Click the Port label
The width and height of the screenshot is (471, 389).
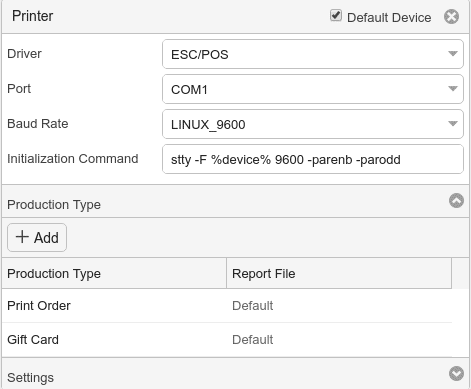(19, 89)
